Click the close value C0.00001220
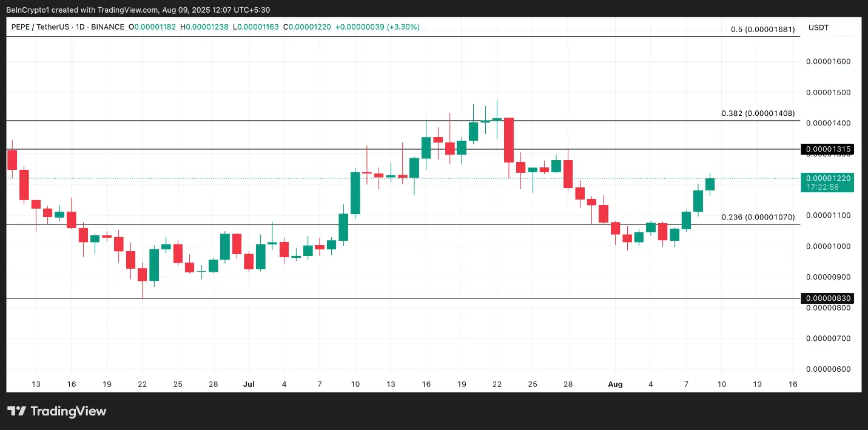The height and width of the screenshot is (430, 868). click(306, 27)
